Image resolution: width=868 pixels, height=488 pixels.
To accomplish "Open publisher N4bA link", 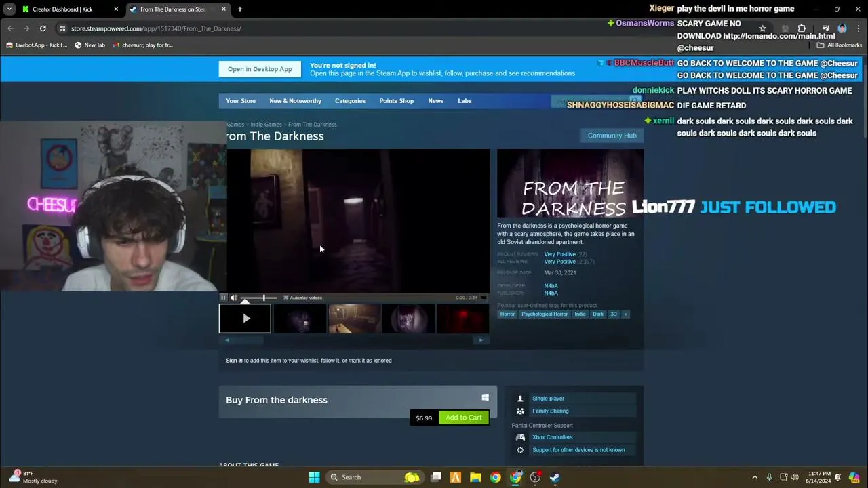I will point(551,293).
